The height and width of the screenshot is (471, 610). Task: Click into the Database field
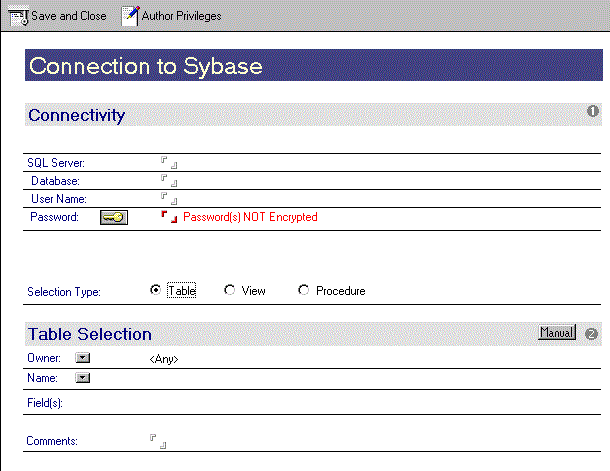tap(169, 180)
